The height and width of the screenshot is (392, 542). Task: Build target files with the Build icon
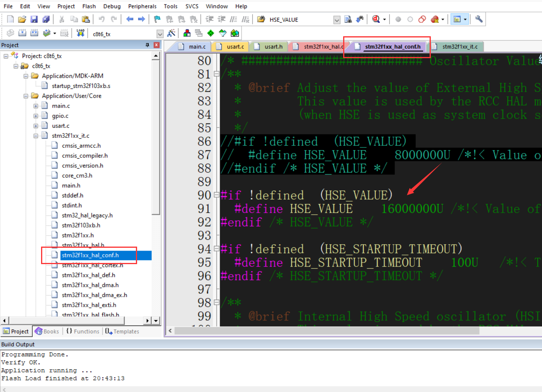[x=22, y=33]
